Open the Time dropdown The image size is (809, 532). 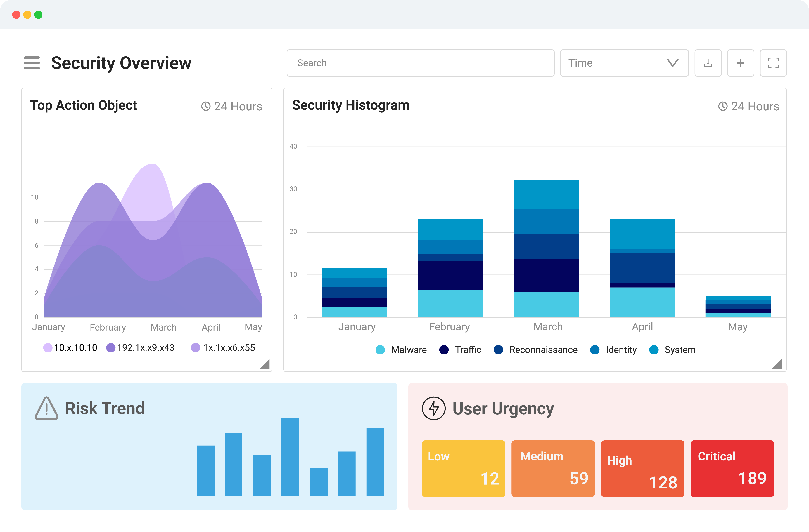click(x=624, y=63)
